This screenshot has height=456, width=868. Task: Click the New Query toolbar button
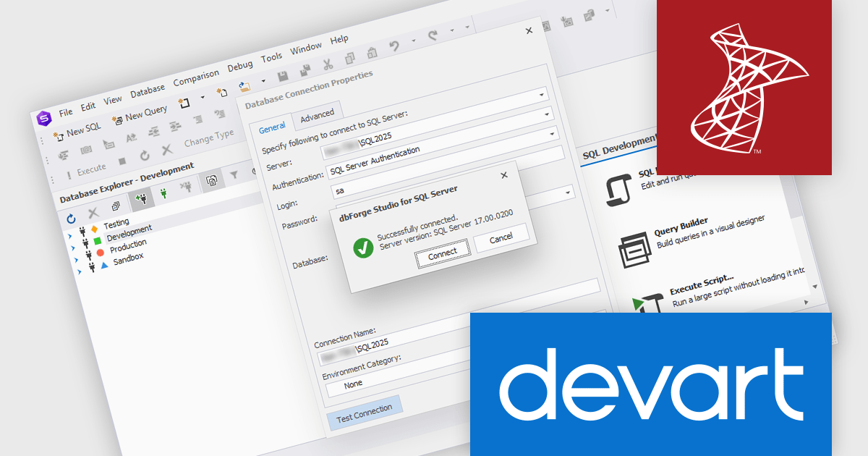pos(139,114)
